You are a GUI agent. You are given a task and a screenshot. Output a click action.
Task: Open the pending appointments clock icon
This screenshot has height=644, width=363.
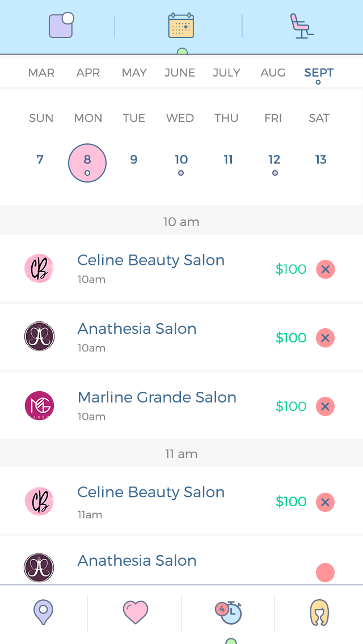pos(229,613)
